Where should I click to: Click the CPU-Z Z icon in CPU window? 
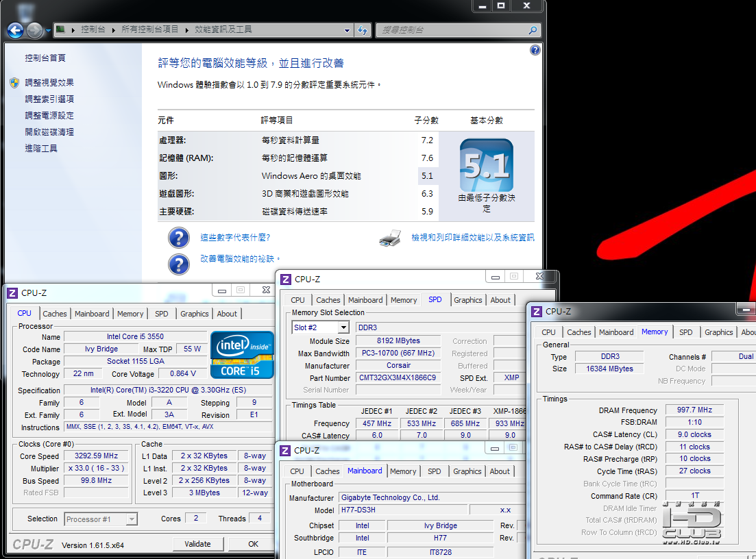pos(12,293)
